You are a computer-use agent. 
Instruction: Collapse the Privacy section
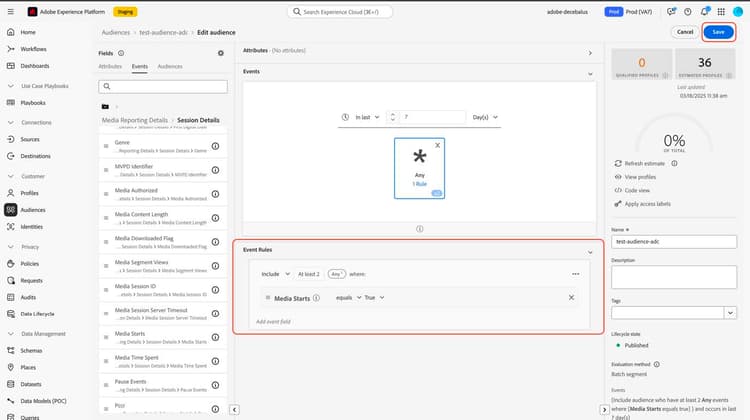pyautogui.click(x=11, y=247)
